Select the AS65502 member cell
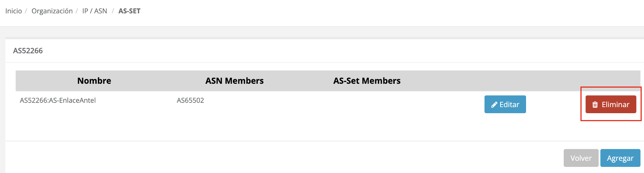 190,101
